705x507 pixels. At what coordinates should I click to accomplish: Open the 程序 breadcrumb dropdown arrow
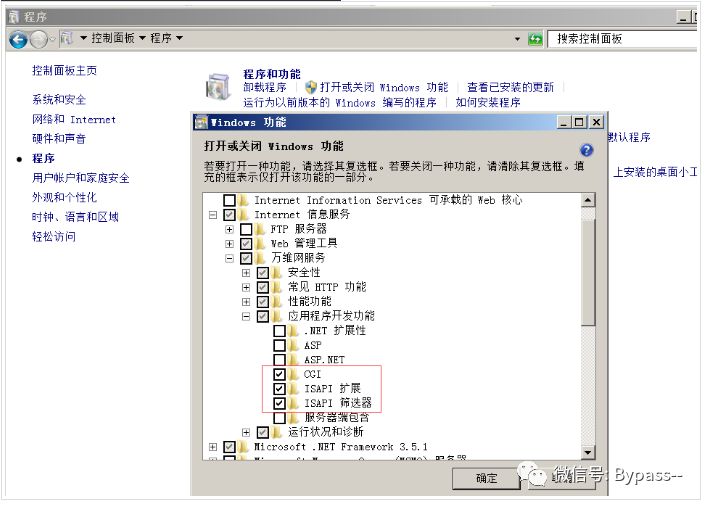[179, 38]
